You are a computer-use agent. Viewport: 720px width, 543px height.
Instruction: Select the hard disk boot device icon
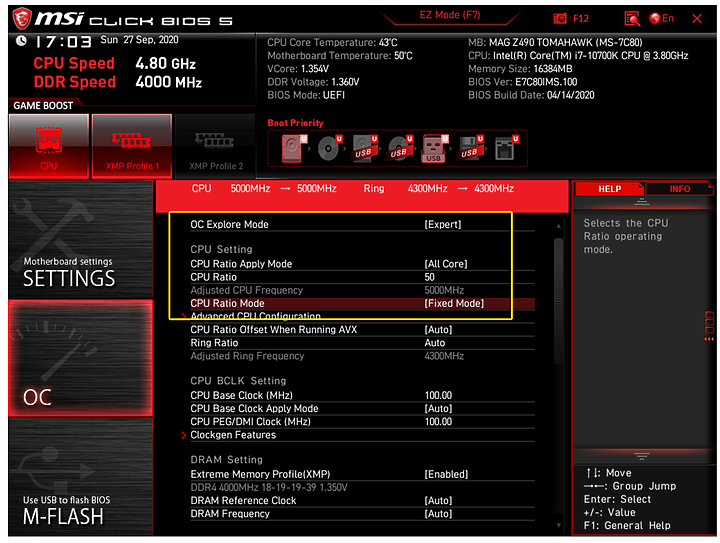point(293,148)
